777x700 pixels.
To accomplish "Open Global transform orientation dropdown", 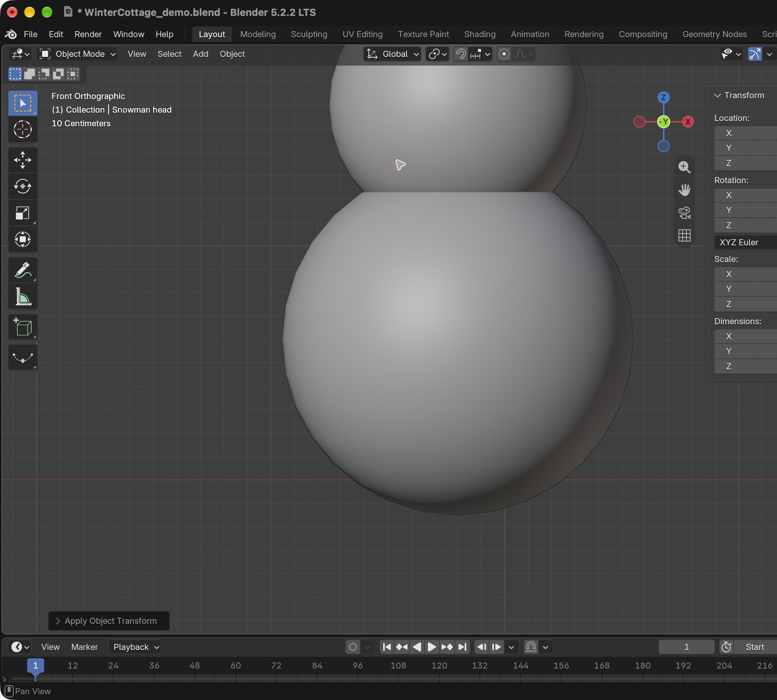I will [392, 54].
